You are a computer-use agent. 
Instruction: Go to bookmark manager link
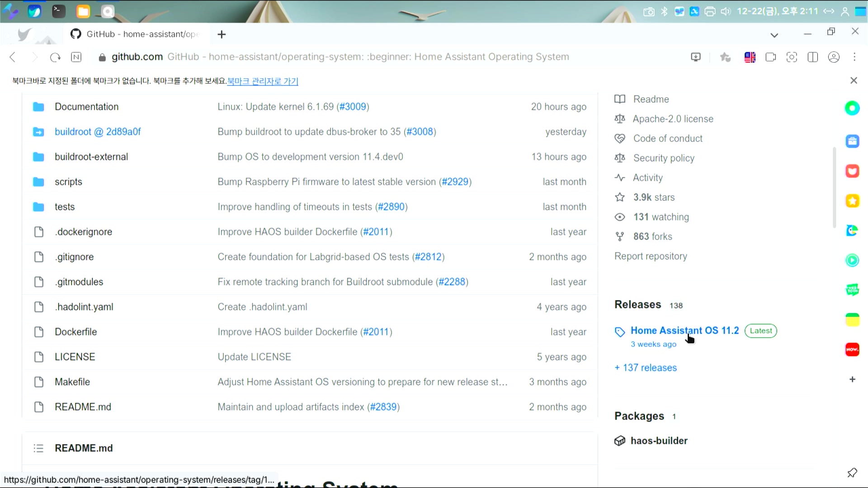(x=263, y=81)
